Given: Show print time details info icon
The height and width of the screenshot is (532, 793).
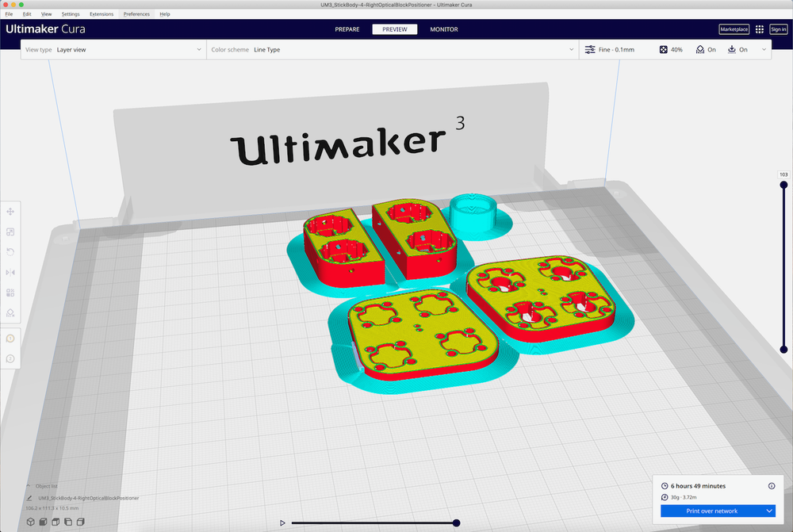Looking at the screenshot, I should pos(772,486).
